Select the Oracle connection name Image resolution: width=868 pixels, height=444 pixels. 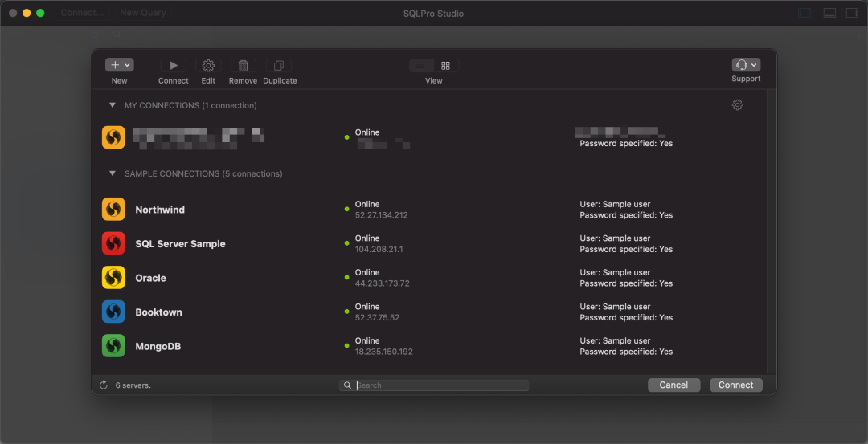[x=150, y=278]
